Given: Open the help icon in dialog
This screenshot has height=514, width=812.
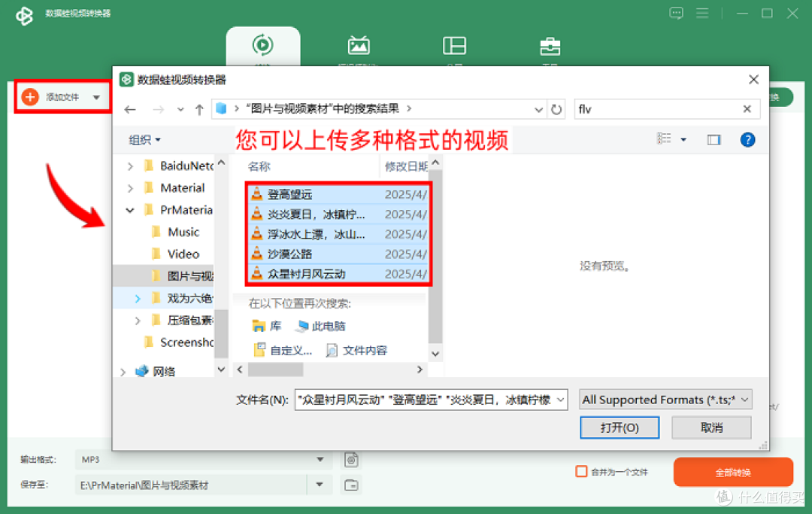Looking at the screenshot, I should pos(747,139).
